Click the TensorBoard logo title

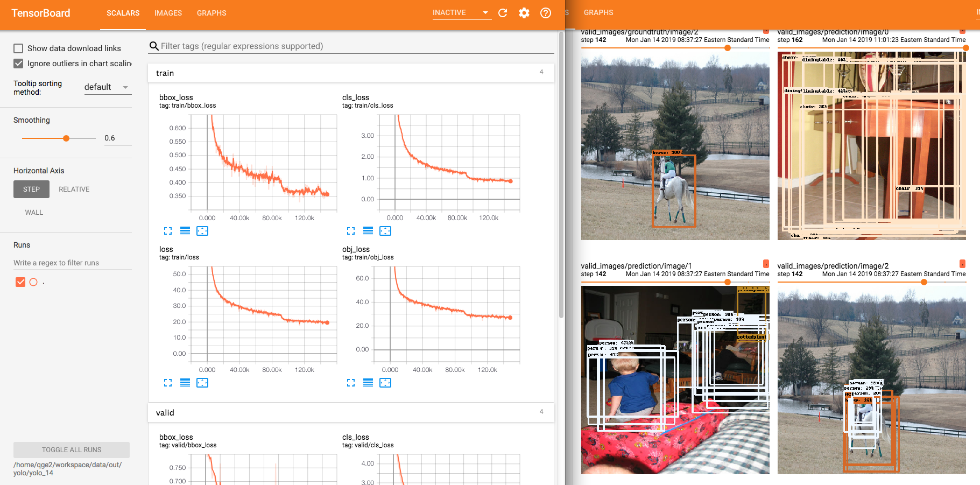click(41, 13)
